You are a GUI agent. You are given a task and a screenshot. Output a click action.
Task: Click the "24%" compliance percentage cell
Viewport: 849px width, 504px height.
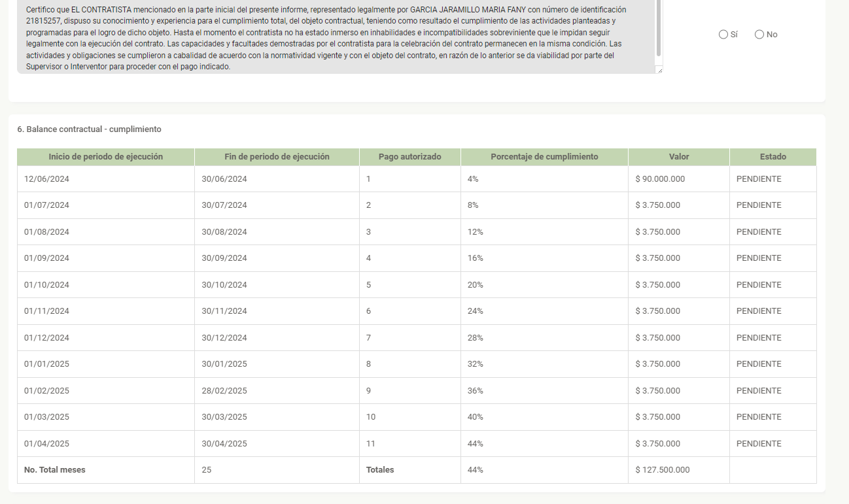pyautogui.click(x=544, y=311)
